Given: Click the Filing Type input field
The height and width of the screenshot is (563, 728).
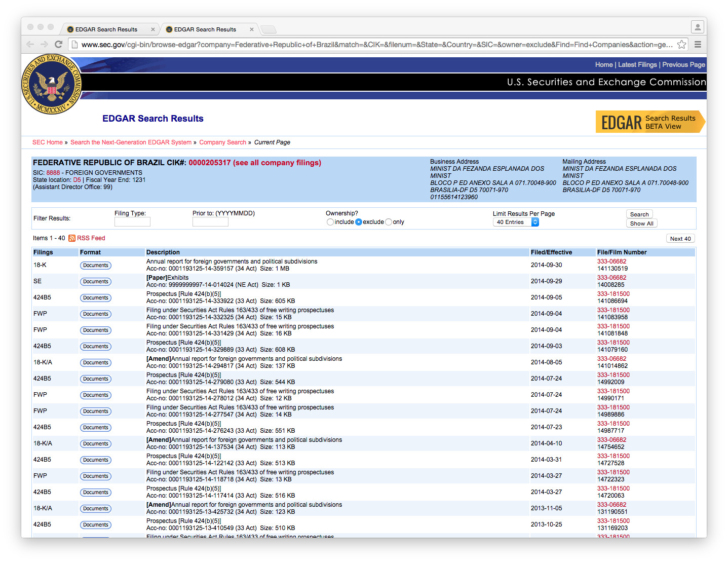Looking at the screenshot, I should (132, 222).
